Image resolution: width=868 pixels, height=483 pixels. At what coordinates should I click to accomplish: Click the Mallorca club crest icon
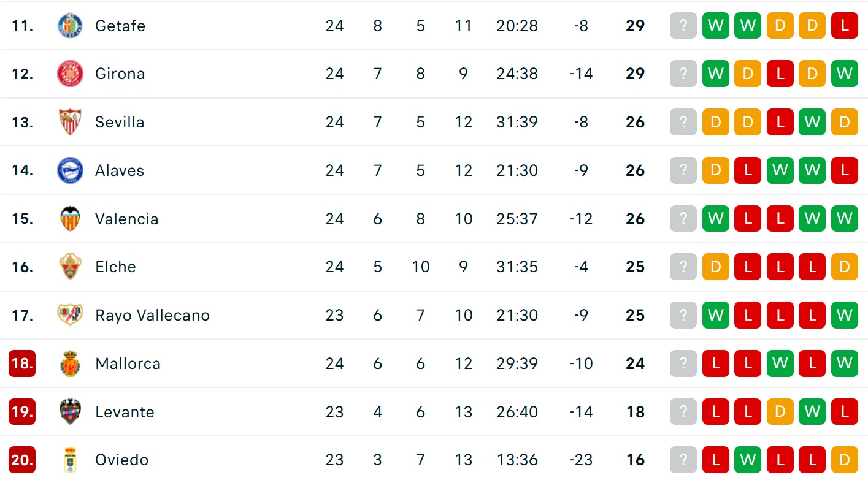(70, 363)
